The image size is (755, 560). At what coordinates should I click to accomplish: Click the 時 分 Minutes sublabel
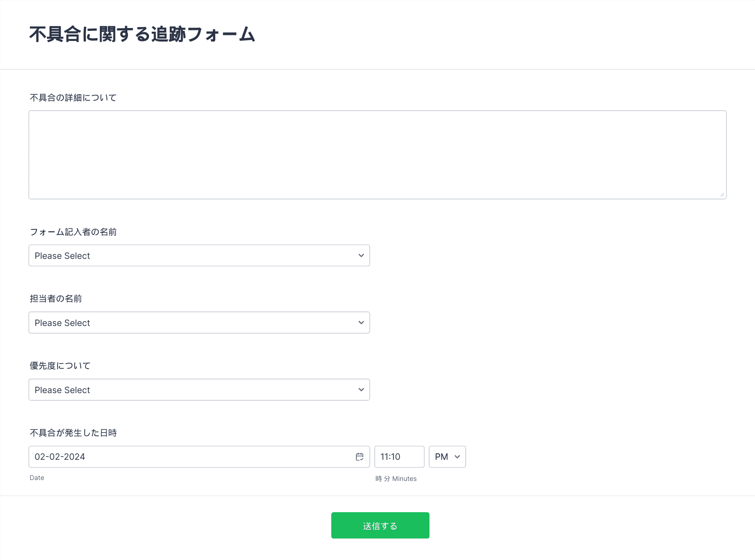coord(396,479)
